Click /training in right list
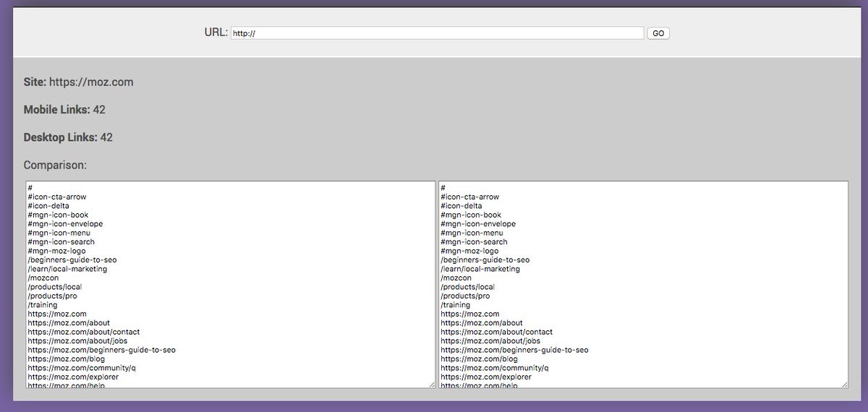868x412 pixels. (455, 305)
